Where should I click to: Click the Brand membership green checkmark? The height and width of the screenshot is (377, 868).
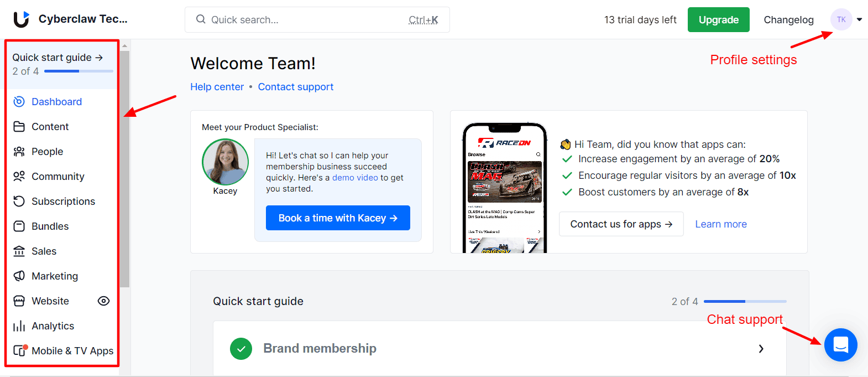(x=241, y=349)
